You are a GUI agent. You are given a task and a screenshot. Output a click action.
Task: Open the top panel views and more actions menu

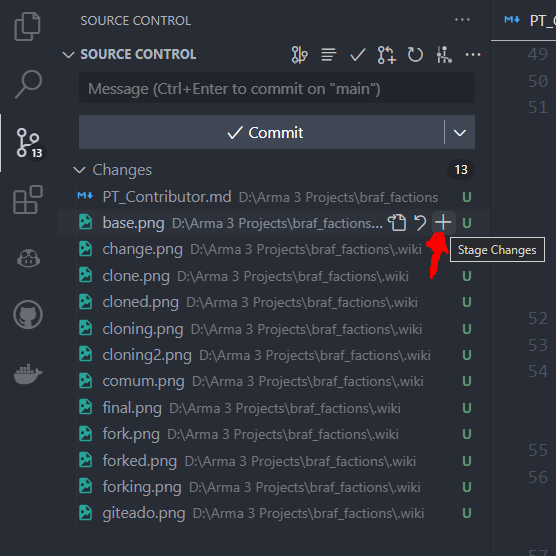462,20
